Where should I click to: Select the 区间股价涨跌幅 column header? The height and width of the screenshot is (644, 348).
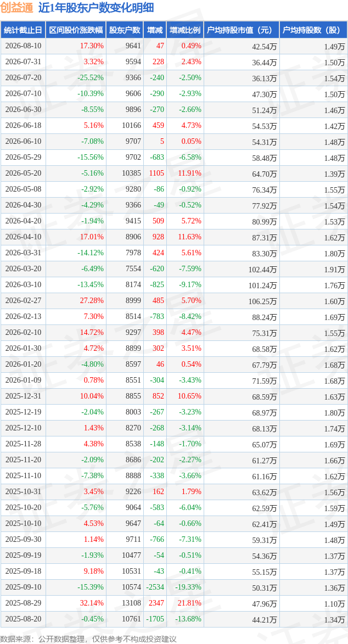[76, 30]
